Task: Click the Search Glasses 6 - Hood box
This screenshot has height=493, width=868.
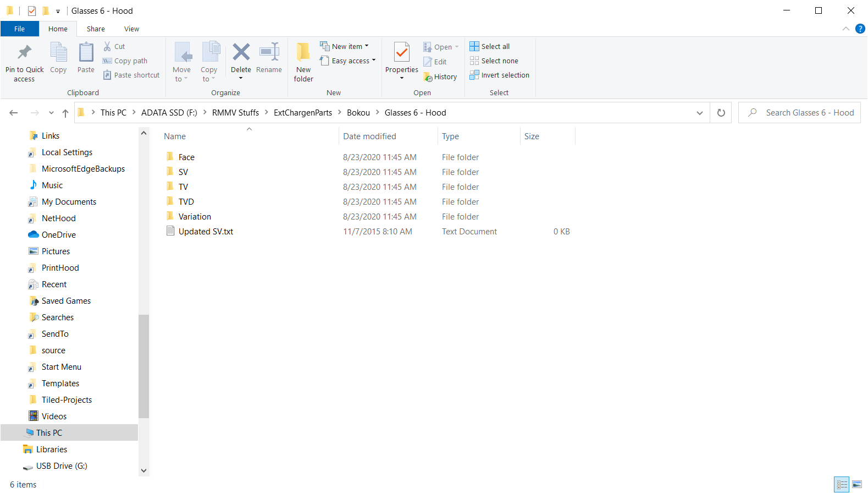Action: click(800, 113)
